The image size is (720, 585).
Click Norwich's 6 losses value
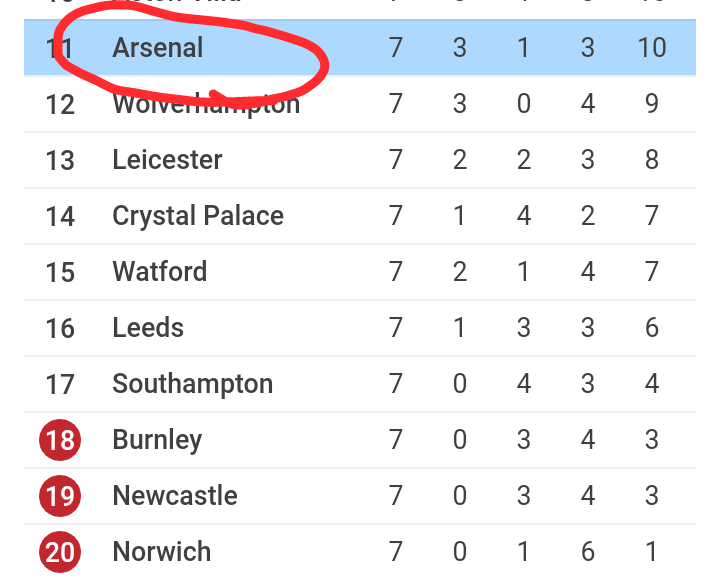(x=588, y=551)
